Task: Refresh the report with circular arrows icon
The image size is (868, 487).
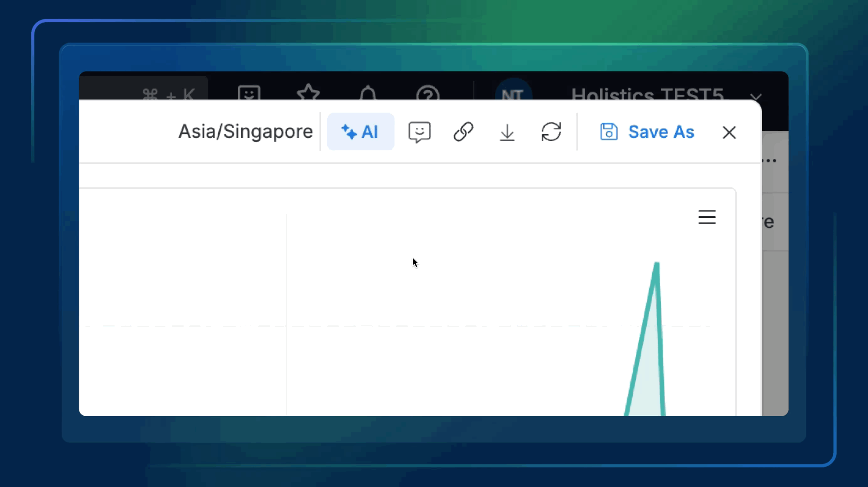Action: [551, 132]
